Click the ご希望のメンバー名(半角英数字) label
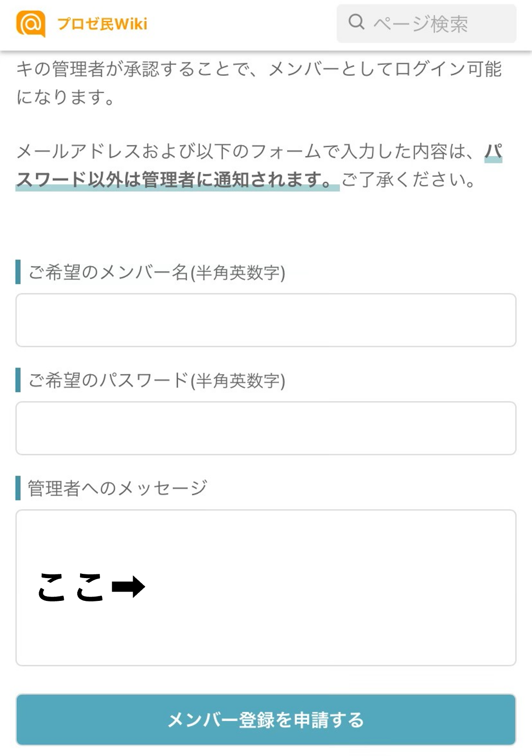Viewport: 532px width, 756px height. (157, 272)
